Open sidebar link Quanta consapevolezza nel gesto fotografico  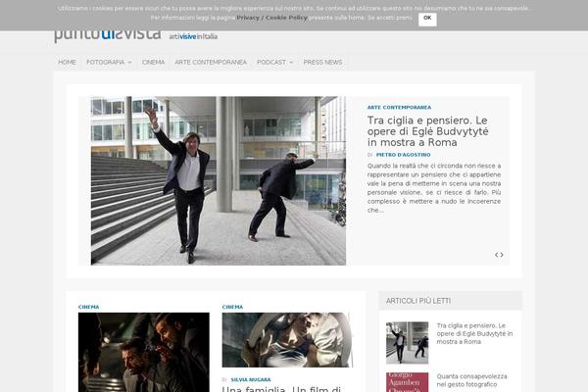point(471,380)
